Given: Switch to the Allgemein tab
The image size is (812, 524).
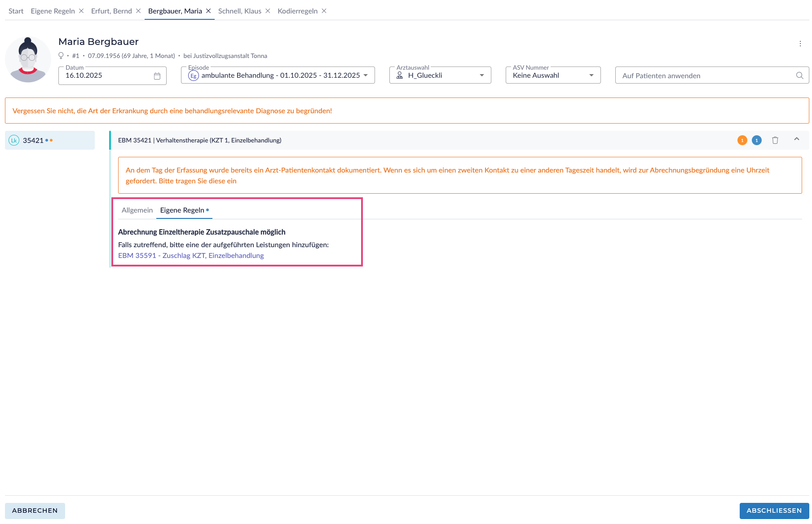Looking at the screenshot, I should (137, 210).
